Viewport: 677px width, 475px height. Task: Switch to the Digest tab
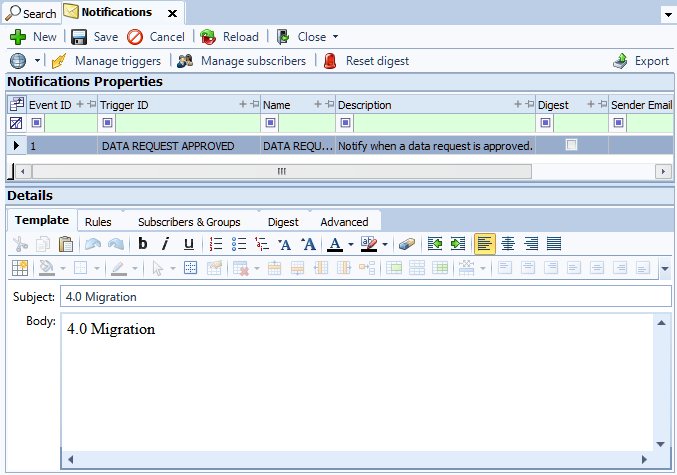tap(283, 222)
